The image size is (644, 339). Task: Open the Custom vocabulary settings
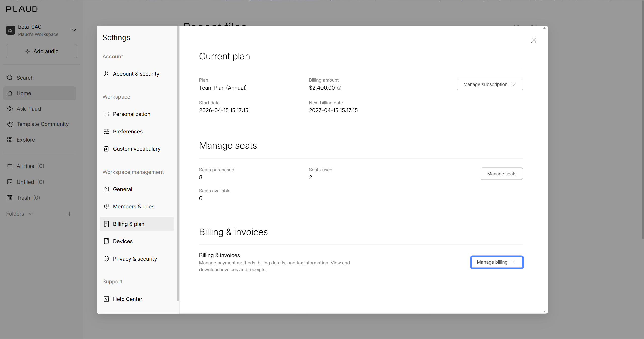click(x=137, y=149)
